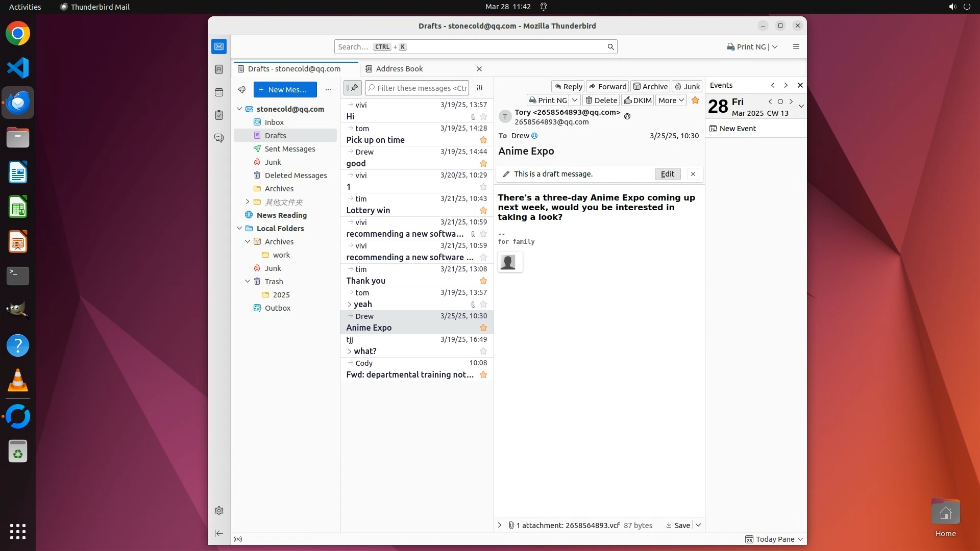Open the hamburger application menu
This screenshot has width=980, height=551.
(x=796, y=47)
